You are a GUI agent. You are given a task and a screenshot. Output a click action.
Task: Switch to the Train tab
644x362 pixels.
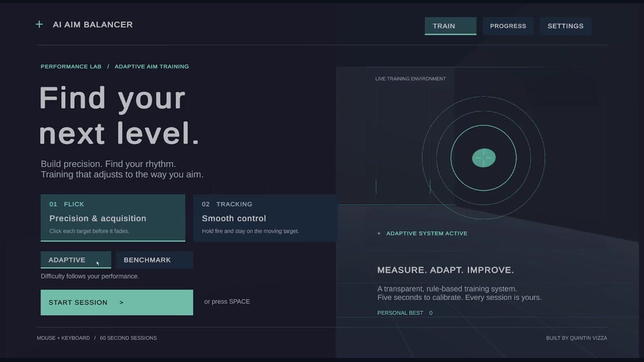tap(450, 26)
